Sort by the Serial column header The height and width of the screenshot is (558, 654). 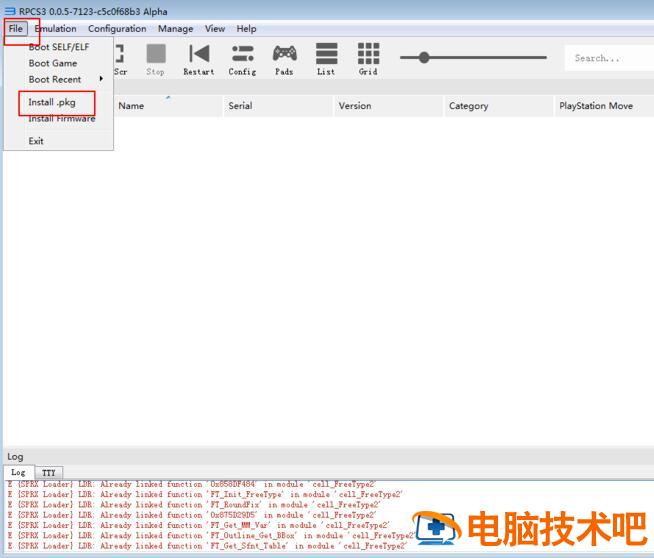(278, 106)
